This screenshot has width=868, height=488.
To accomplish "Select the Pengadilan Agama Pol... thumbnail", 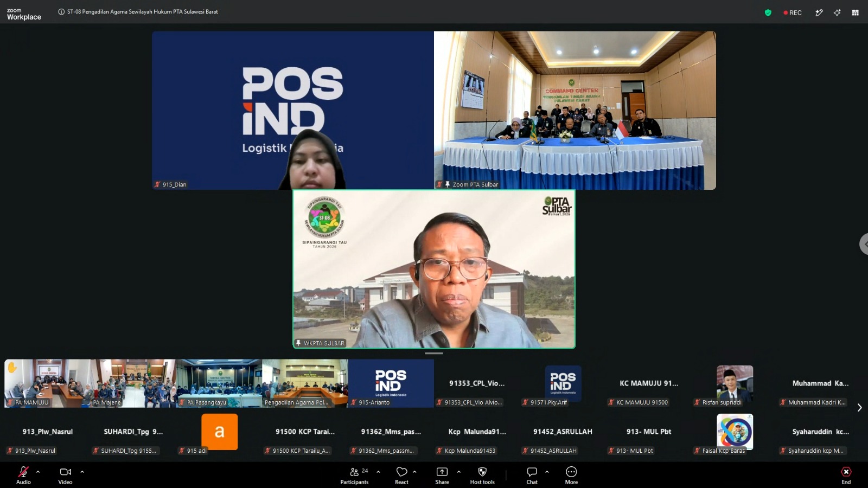I will [305, 383].
